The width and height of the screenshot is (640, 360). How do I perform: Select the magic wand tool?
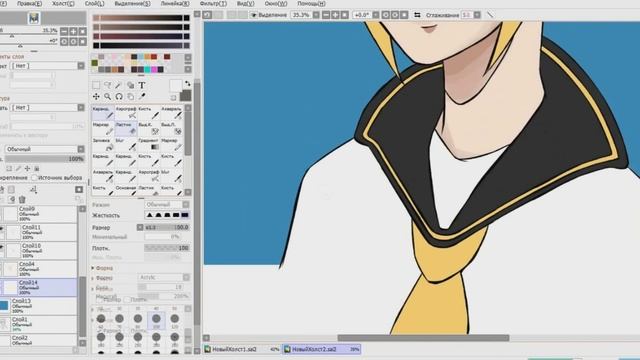tap(119, 85)
